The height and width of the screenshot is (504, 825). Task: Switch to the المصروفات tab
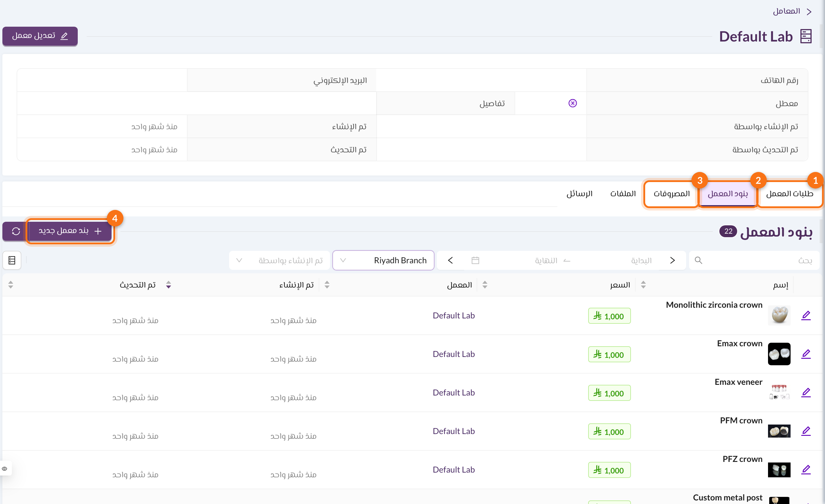click(671, 194)
